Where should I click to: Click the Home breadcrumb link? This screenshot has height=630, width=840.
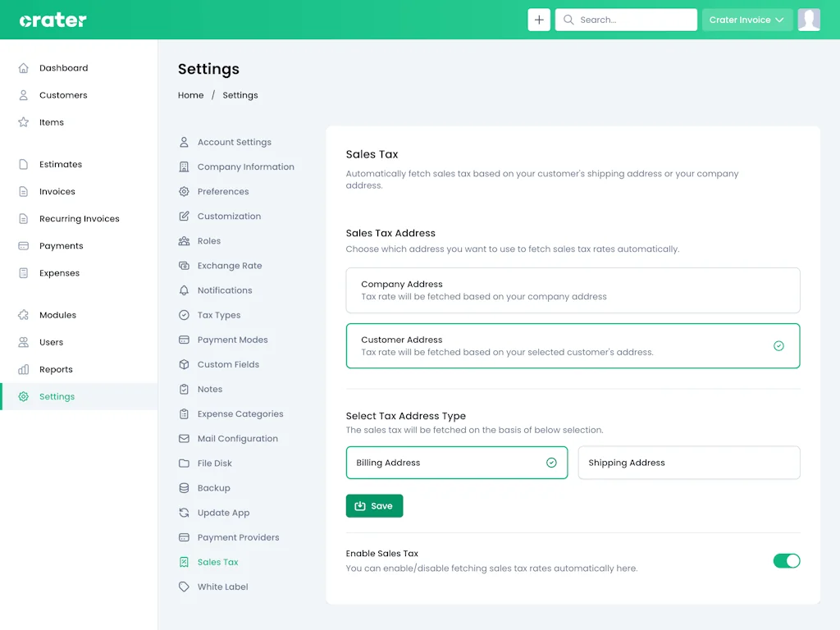coord(190,95)
